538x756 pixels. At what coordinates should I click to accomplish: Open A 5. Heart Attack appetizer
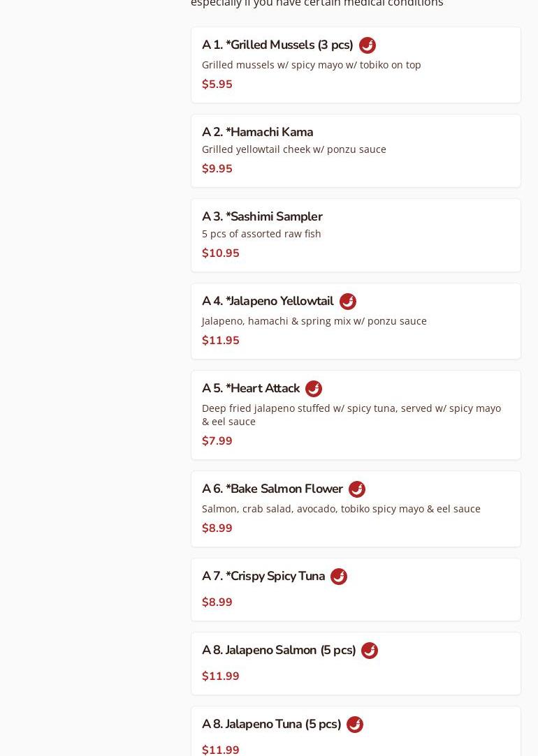[x=251, y=389]
